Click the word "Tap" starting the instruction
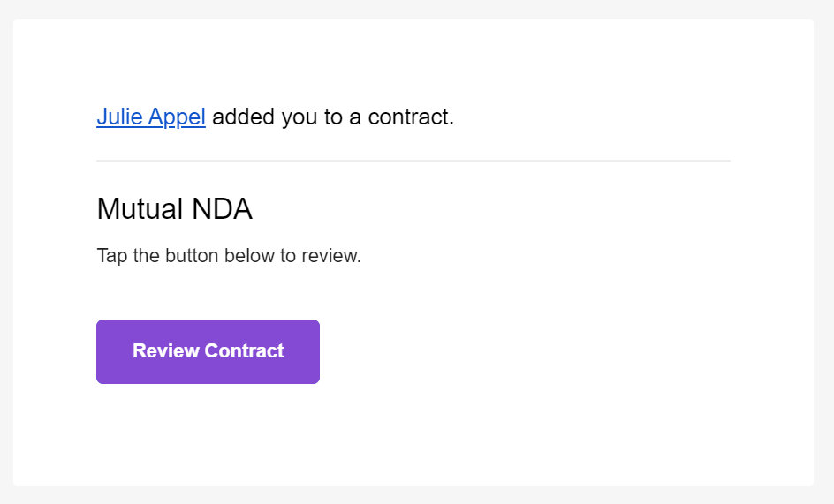Viewport: 834px width, 504px height. (111, 256)
